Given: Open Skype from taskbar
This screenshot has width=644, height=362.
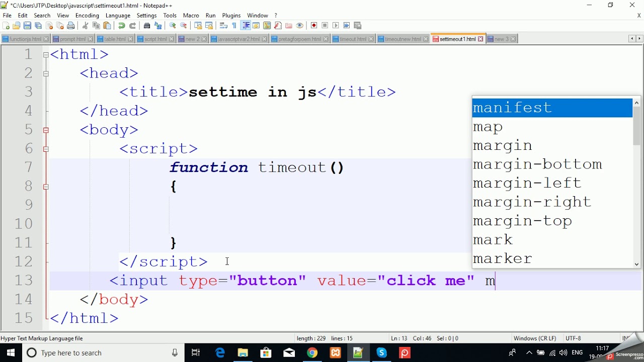Looking at the screenshot, I should (x=382, y=353).
